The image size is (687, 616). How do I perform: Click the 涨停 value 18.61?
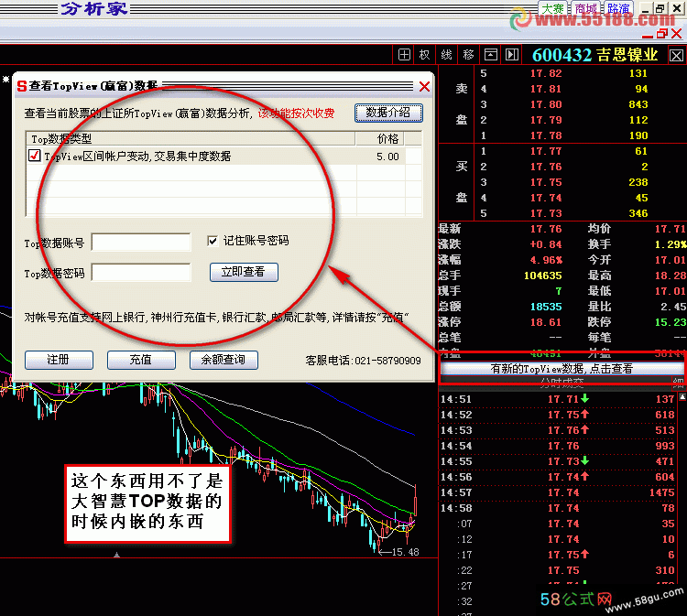[x=546, y=323]
